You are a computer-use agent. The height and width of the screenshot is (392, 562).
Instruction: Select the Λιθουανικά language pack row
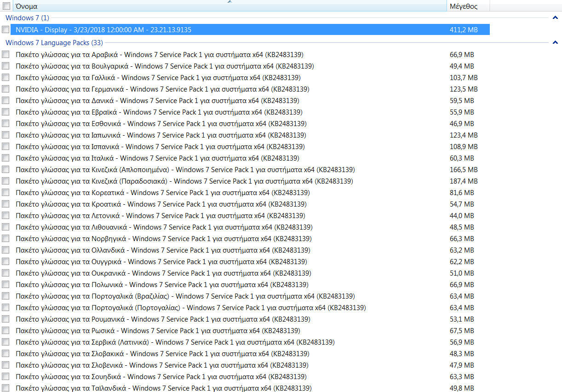(x=250, y=227)
